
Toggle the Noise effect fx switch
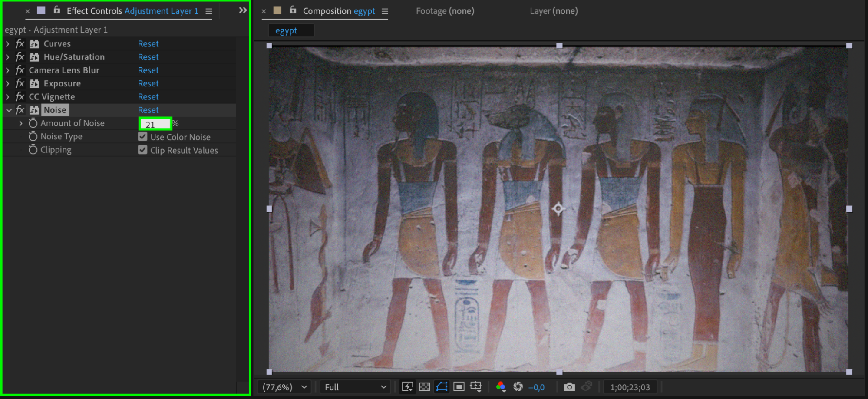pos(20,110)
